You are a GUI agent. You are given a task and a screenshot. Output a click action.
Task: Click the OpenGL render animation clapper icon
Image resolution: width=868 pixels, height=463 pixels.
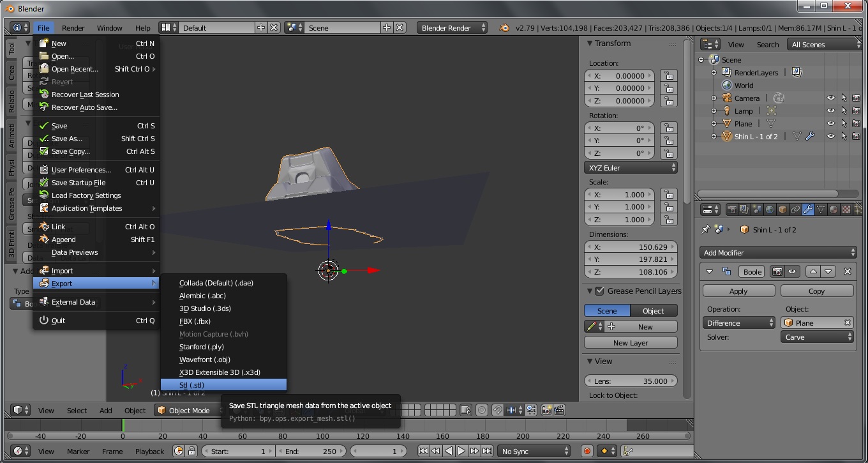click(x=560, y=410)
